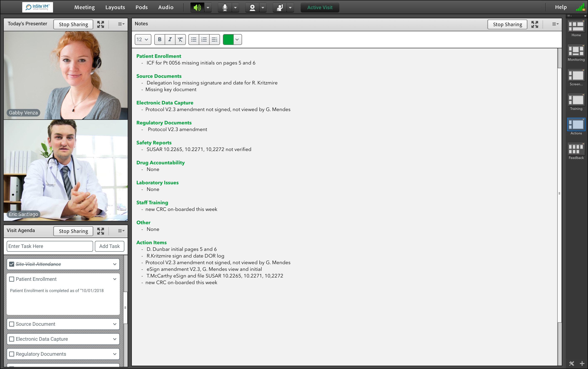Image resolution: width=588 pixels, height=369 pixels.
Task: Open the Layouts menu
Action: pyautogui.click(x=115, y=7)
